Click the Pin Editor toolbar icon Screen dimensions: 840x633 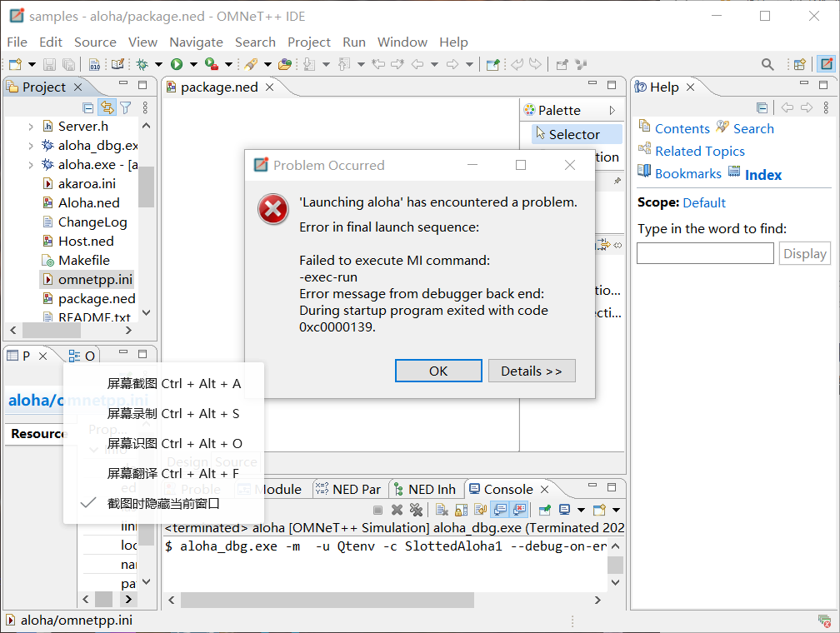[x=492, y=64]
